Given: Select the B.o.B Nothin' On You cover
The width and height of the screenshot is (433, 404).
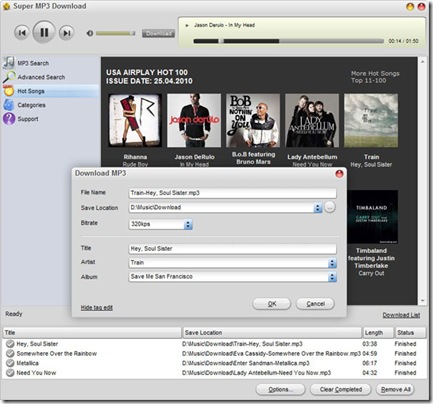Looking at the screenshot, I should coord(253,120).
